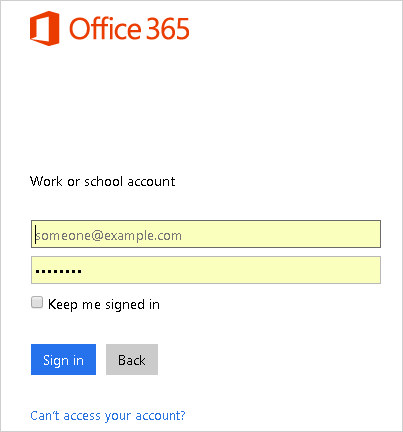The image size is (403, 432).
Task: Follow the account recovery link at the bottom
Action: coord(108,415)
